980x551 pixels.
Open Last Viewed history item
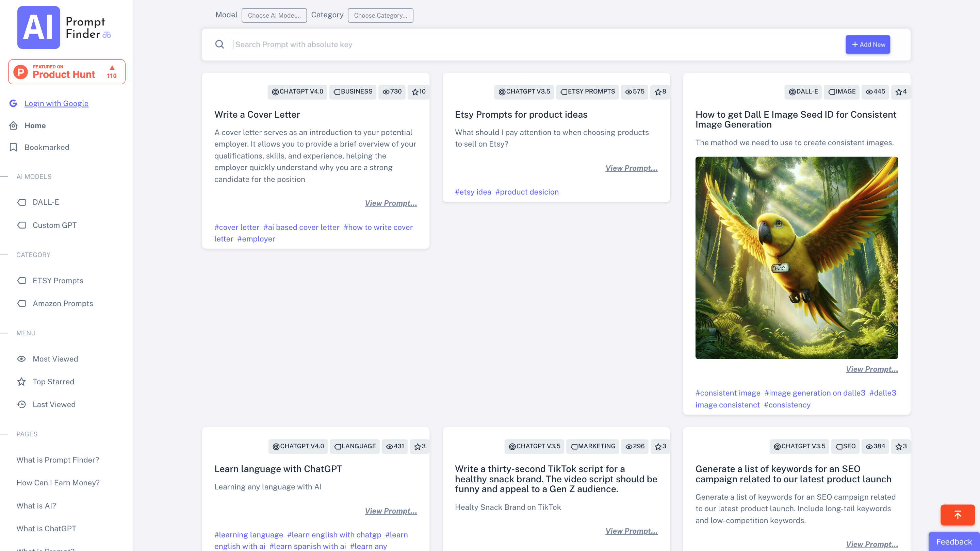[54, 404]
